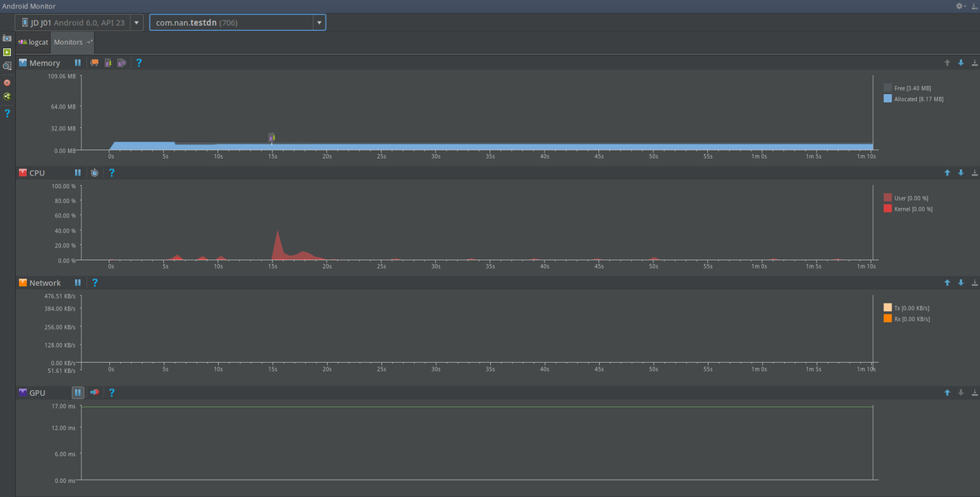Click the Kernel CPU red legend swatch

click(888, 209)
